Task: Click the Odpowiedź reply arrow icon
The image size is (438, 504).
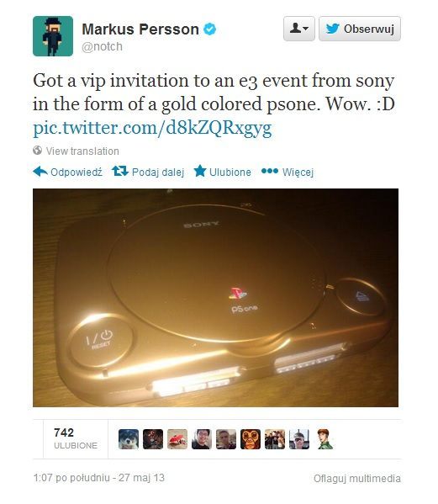Action: click(40, 172)
